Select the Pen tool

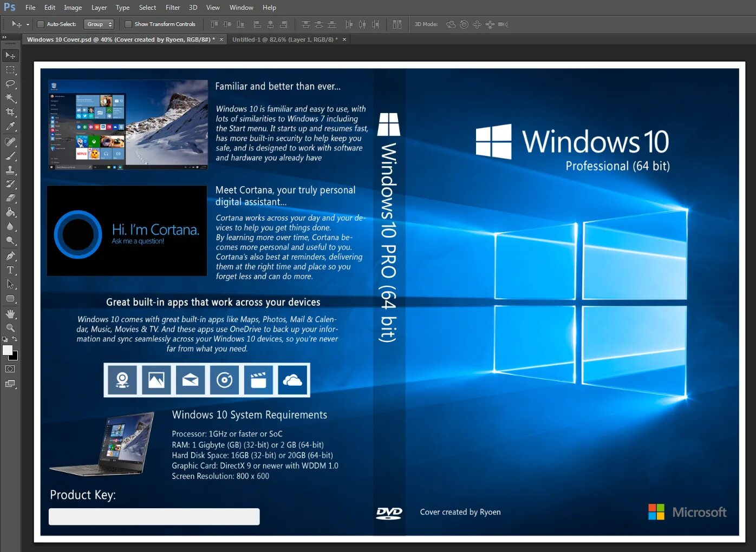click(x=10, y=256)
